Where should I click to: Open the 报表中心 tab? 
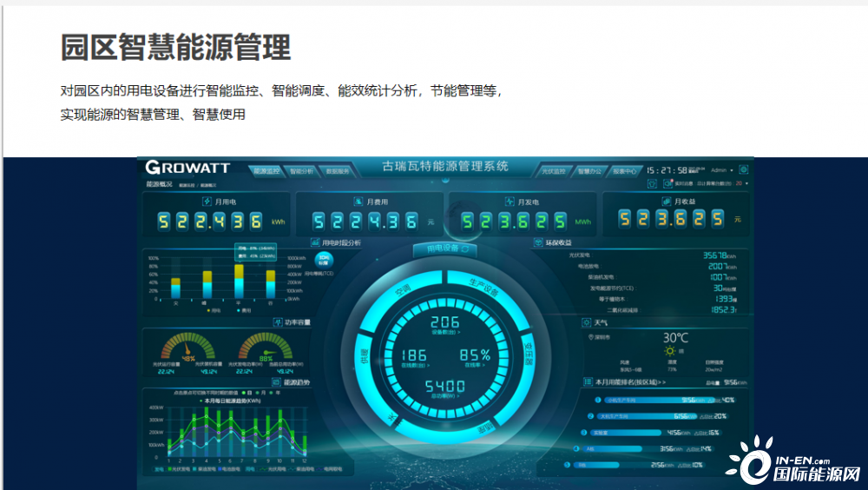(x=624, y=171)
